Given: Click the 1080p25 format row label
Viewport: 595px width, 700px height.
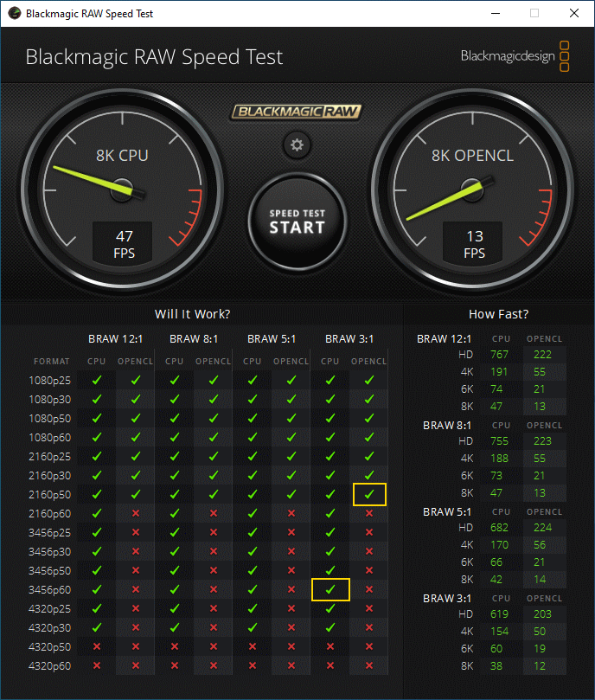Looking at the screenshot, I should point(49,381).
